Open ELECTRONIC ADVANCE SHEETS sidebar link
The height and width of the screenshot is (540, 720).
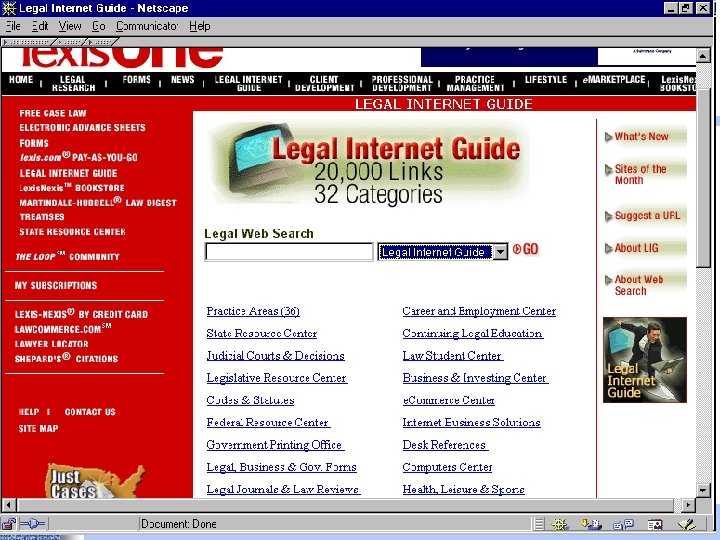(82, 128)
